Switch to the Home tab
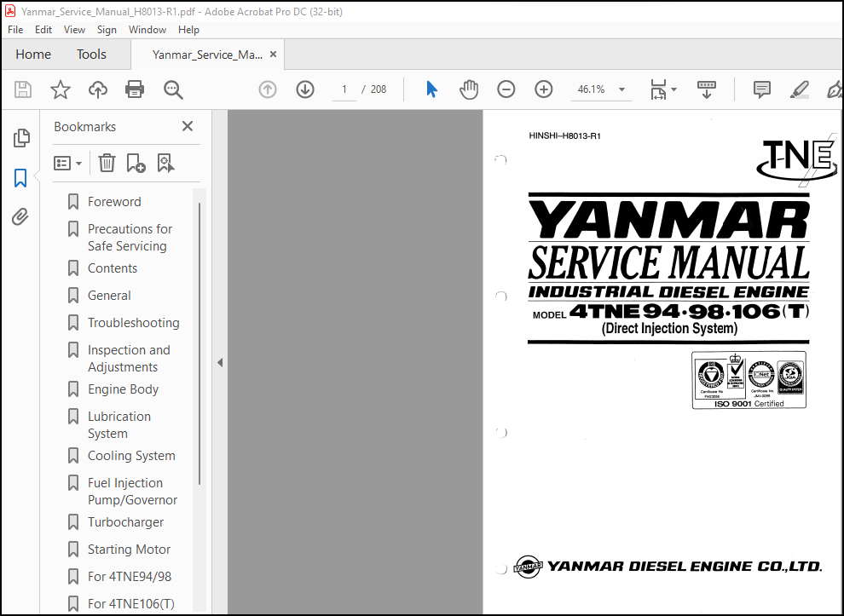This screenshot has width=844, height=616. [x=33, y=55]
